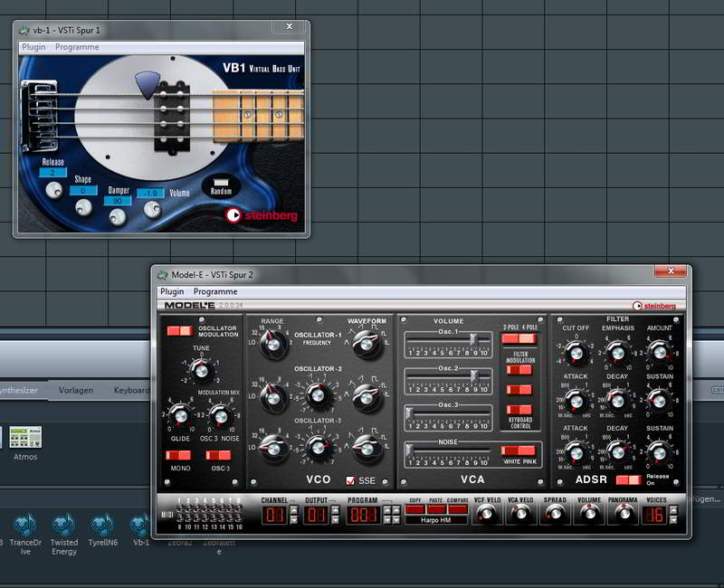
Task: Select the Twisted Energy instrument icon
Action: pos(63,526)
